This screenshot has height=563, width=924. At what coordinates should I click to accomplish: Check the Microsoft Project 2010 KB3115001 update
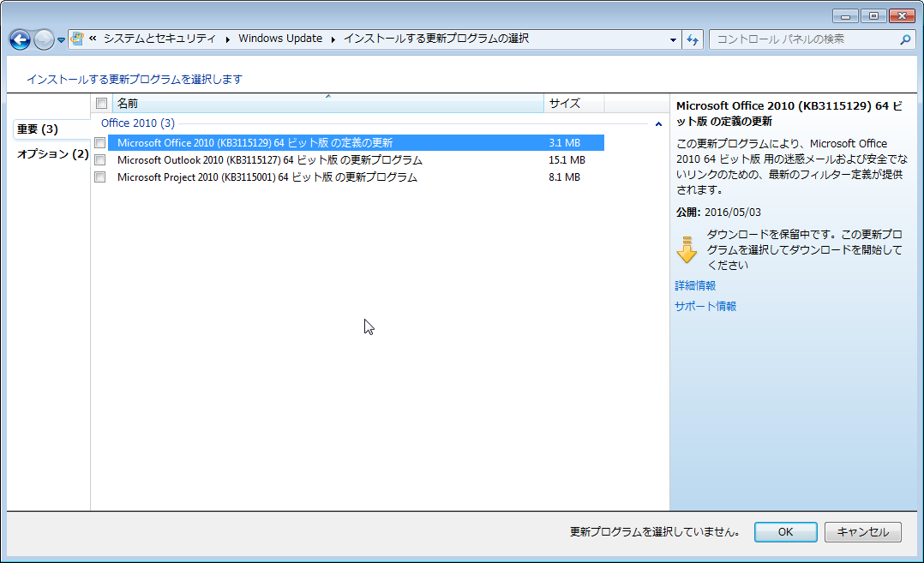[x=100, y=177]
